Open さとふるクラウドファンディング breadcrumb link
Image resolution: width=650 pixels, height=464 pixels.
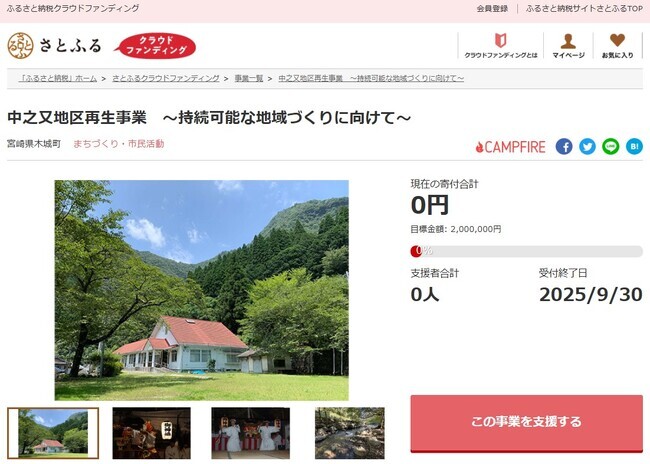point(166,78)
